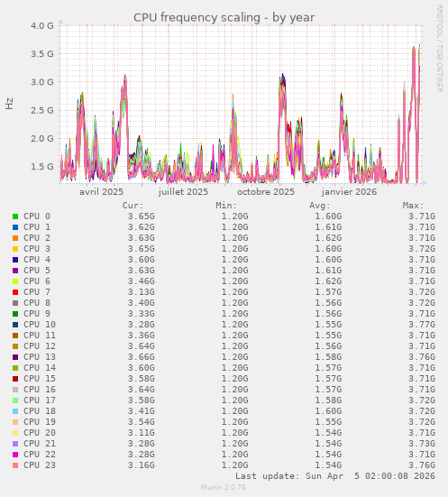Select the 'CPU 13' legend label
Viewport: 448px width, 497px height.
[40, 357]
